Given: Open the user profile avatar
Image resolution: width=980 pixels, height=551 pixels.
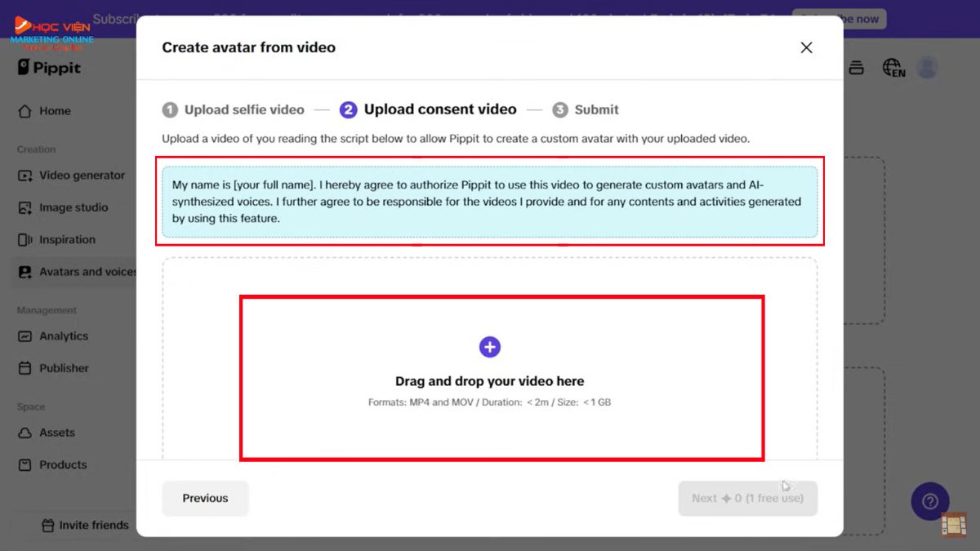Looking at the screenshot, I should point(927,68).
